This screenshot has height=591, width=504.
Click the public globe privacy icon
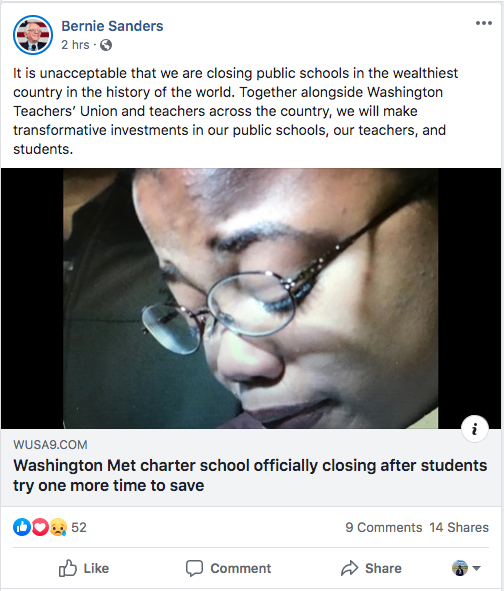106,45
